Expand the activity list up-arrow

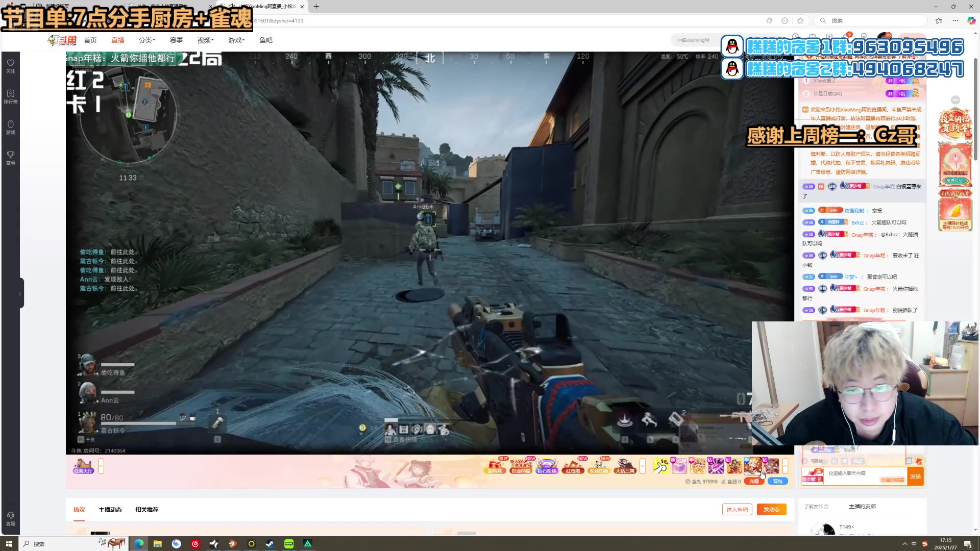point(643,466)
